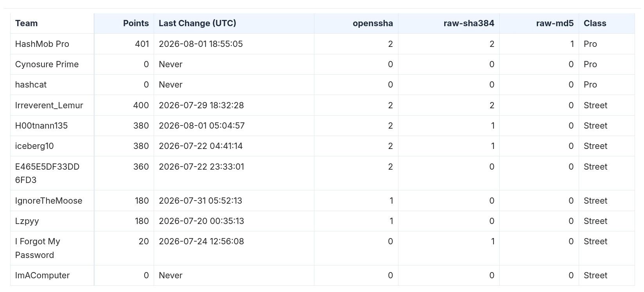Sort by openssha column header

click(x=373, y=23)
